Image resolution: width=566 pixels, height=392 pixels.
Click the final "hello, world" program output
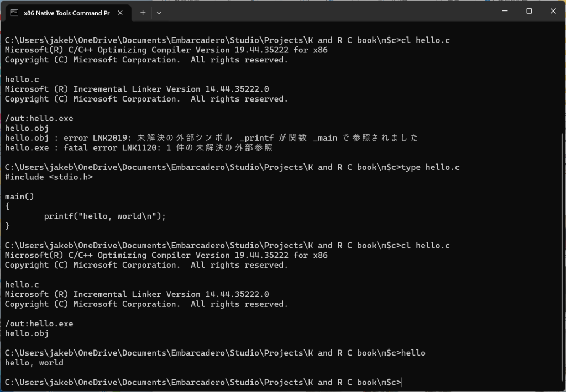[x=34, y=363]
